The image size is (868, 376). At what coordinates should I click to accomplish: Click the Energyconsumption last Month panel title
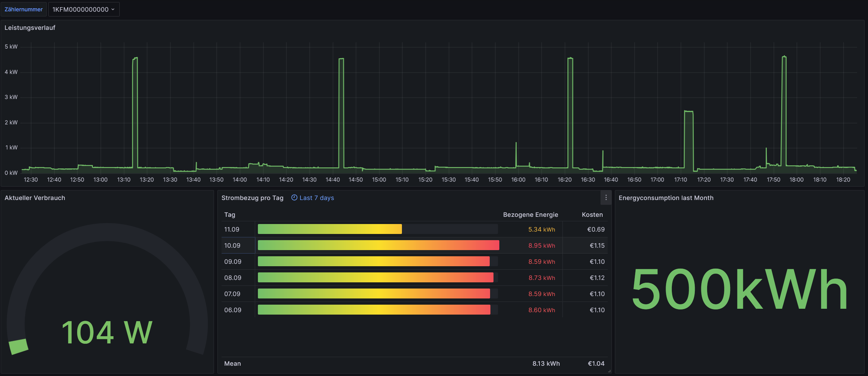(666, 198)
